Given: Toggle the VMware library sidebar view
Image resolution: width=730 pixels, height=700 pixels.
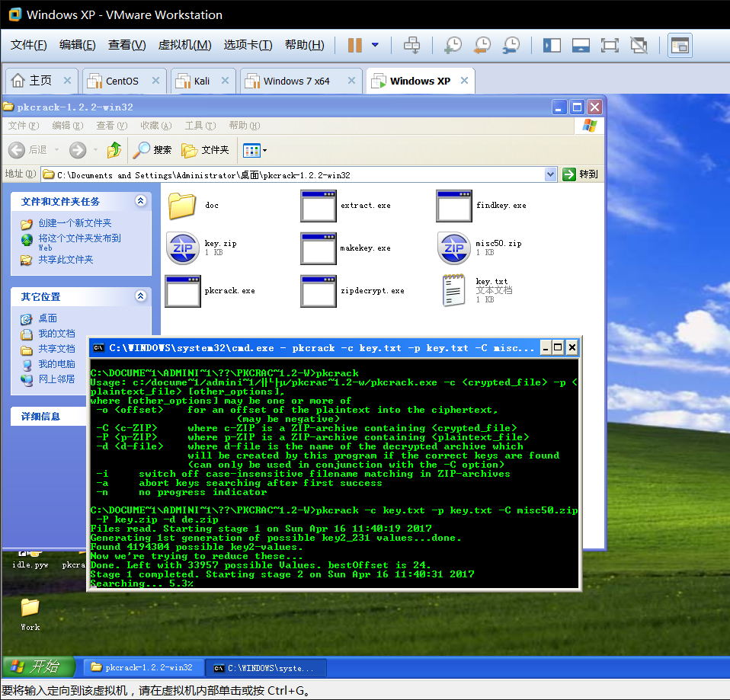Looking at the screenshot, I should point(552,45).
